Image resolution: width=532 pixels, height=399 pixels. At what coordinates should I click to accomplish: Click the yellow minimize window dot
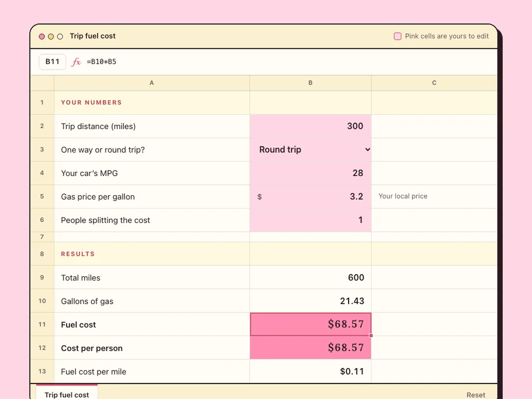pyautogui.click(x=51, y=36)
